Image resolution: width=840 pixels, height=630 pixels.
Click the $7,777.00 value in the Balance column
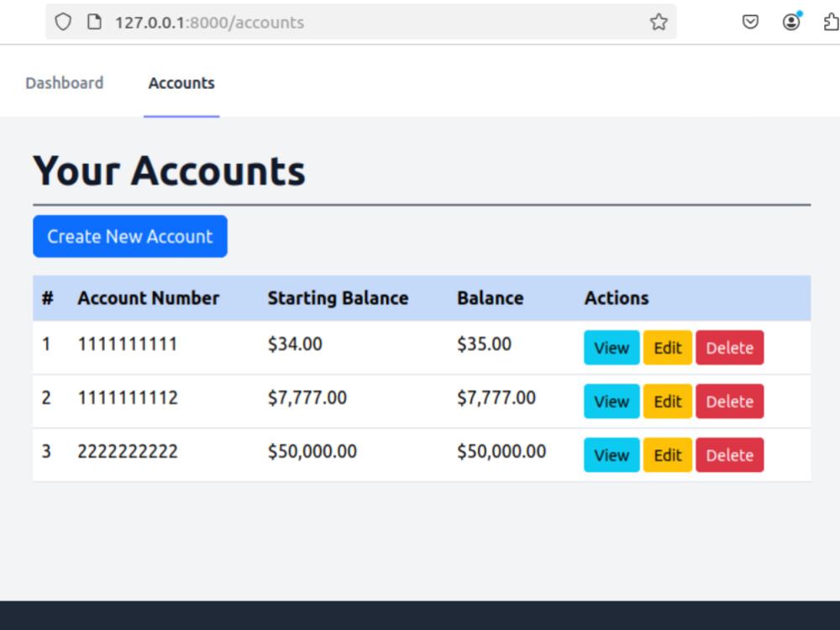pyautogui.click(x=496, y=397)
